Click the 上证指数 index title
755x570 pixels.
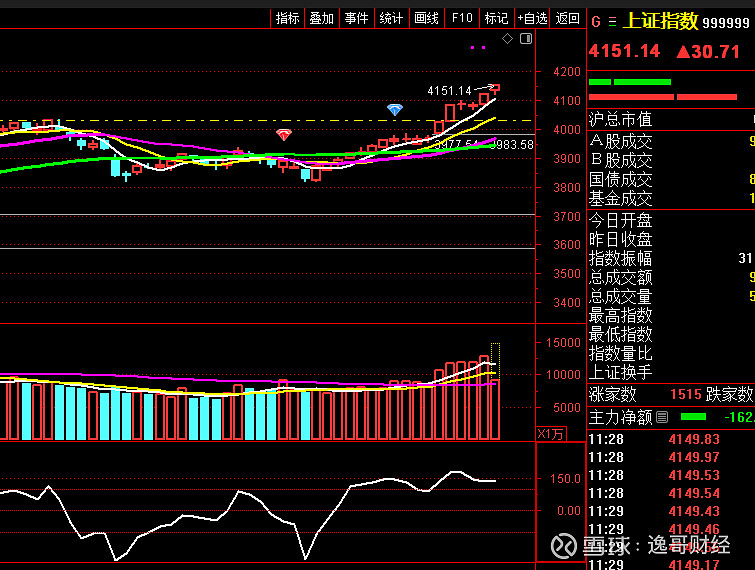click(x=661, y=22)
